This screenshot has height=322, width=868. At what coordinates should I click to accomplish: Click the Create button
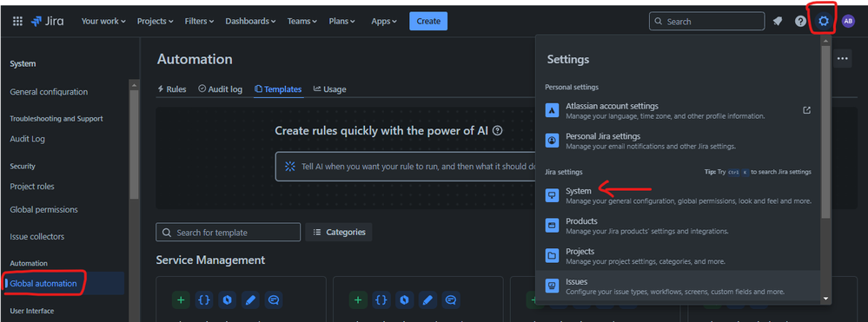coord(428,21)
